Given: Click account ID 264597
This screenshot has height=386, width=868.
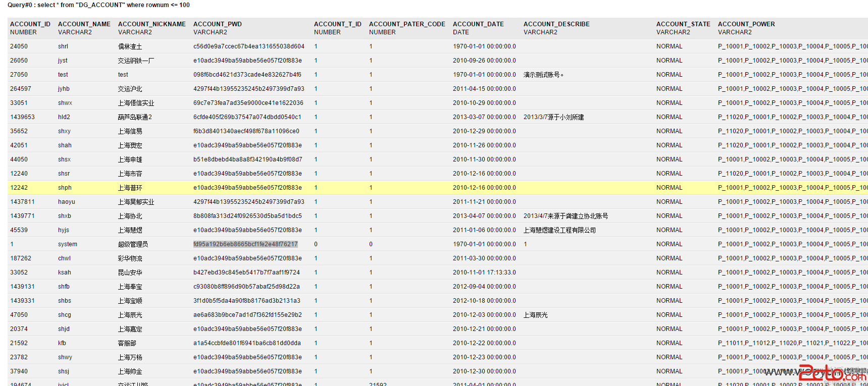Looking at the screenshot, I should (21, 89).
